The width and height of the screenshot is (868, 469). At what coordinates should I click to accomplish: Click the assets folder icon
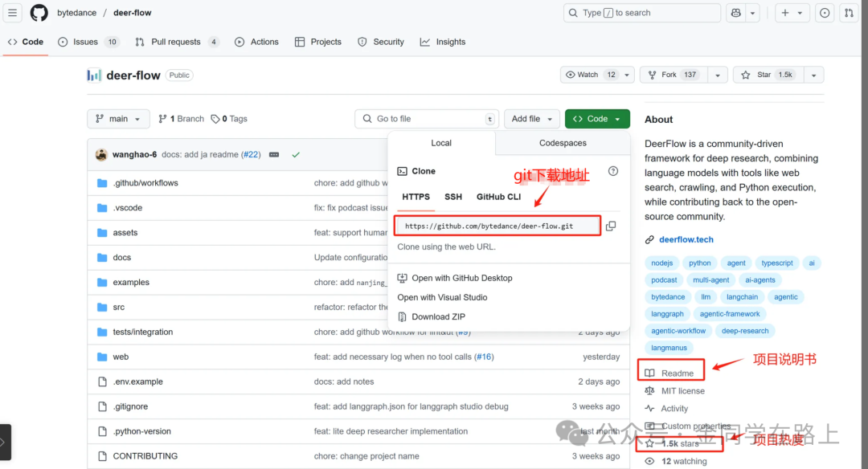[x=102, y=233]
